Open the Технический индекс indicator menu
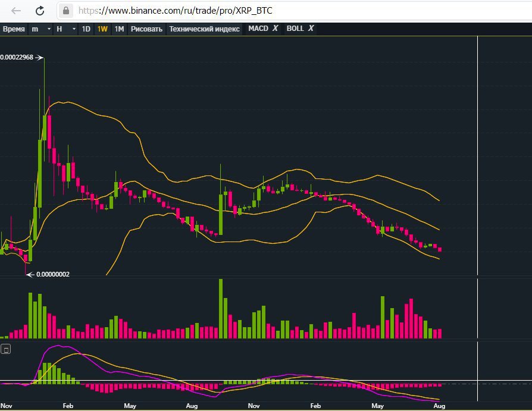The image size is (532, 411). (x=204, y=29)
